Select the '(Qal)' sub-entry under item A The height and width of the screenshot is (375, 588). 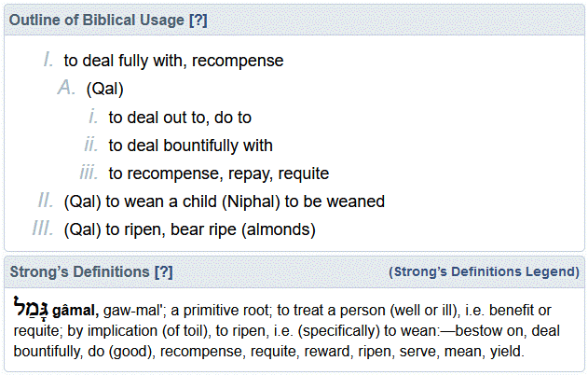point(105,90)
